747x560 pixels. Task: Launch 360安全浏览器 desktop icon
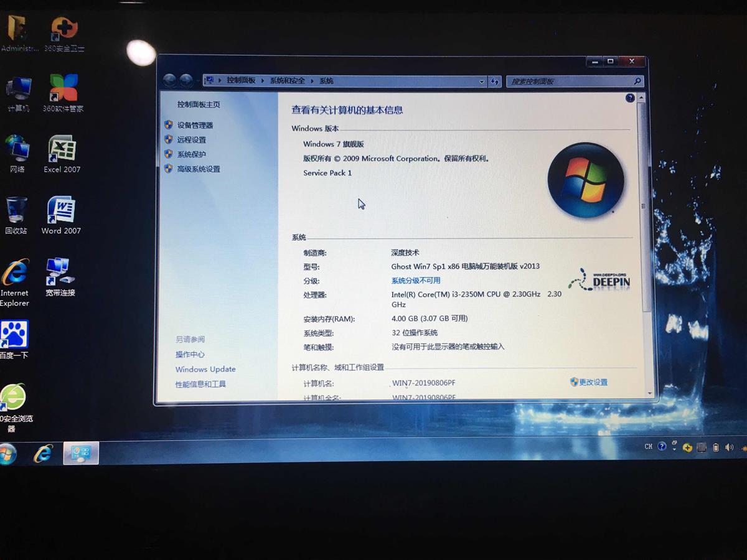14,408
